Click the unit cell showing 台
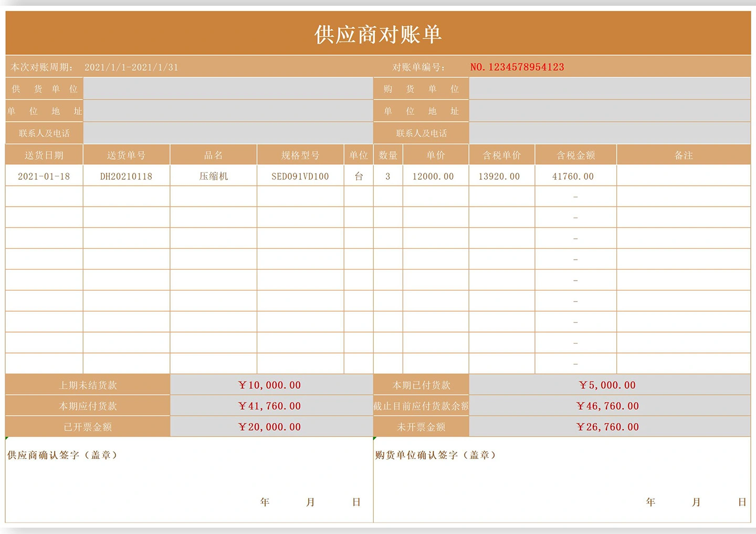 pos(359,176)
